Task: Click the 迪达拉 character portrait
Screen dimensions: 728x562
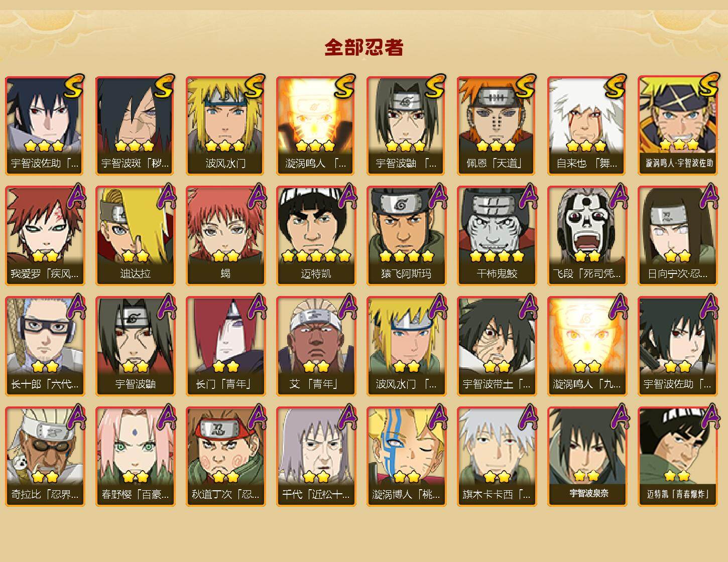Action: pyautogui.click(x=135, y=226)
